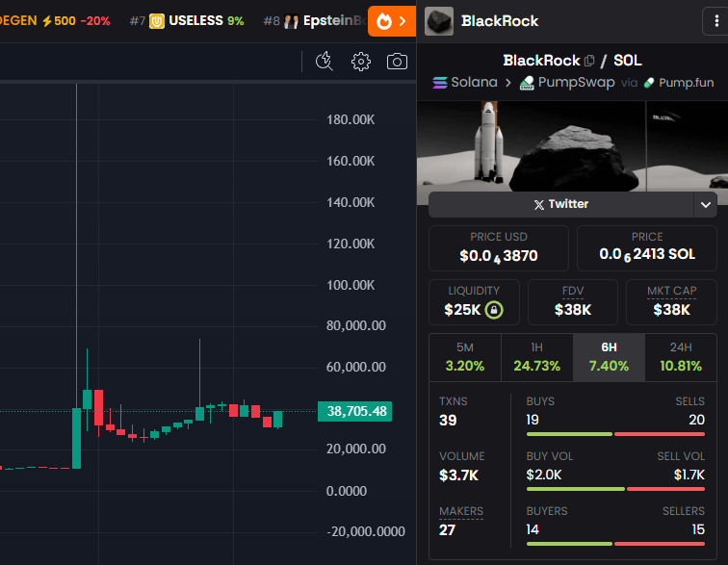Copy the BlackRock token address icon
728x565 pixels.
coord(589,61)
